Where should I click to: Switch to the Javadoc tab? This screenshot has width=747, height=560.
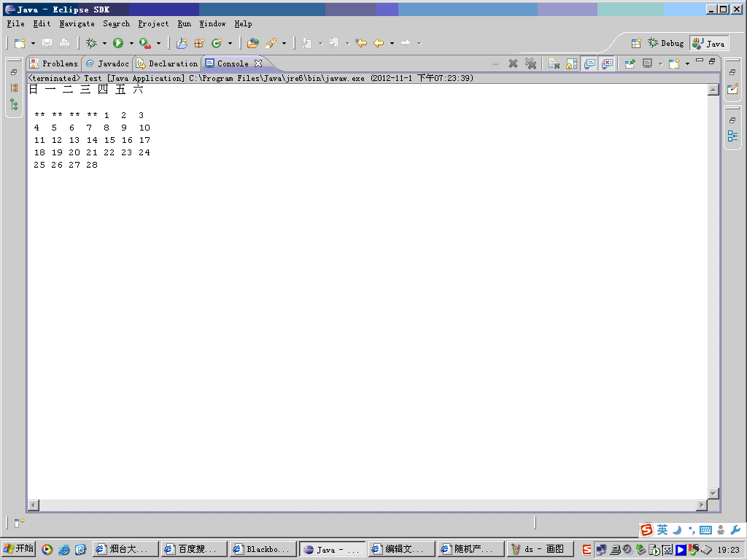coord(107,63)
